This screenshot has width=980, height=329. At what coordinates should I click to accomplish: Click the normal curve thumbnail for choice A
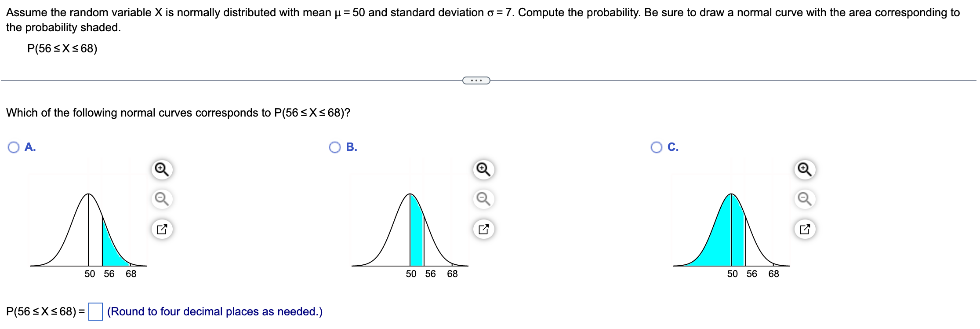tap(88, 229)
